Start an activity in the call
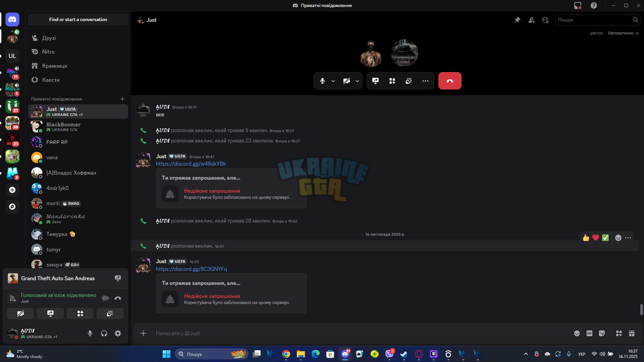 click(392, 81)
